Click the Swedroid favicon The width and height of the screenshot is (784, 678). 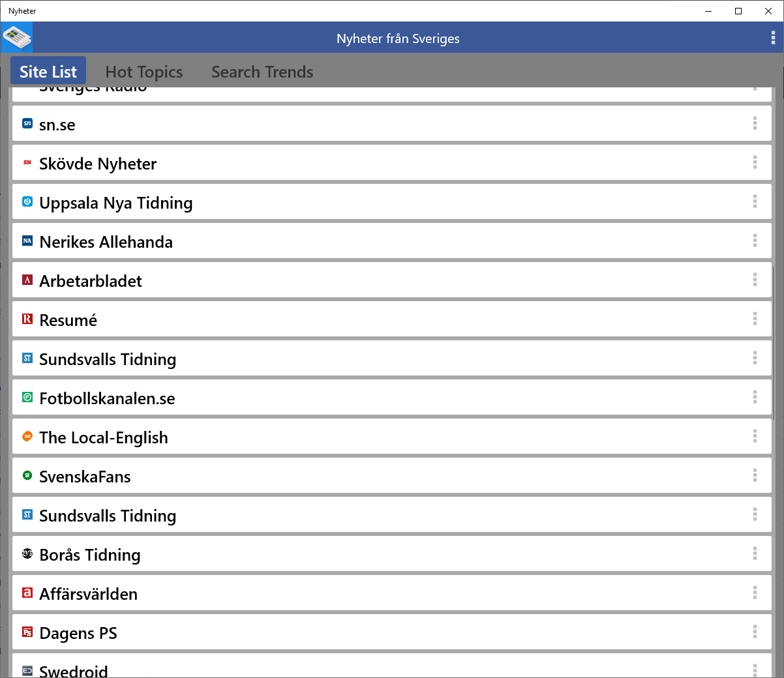tap(27, 670)
